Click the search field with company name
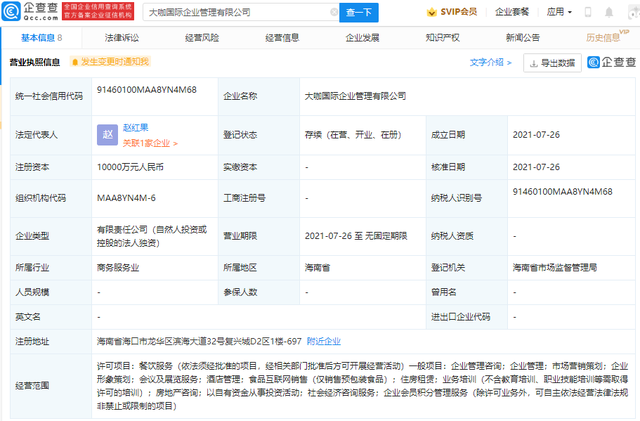The height and width of the screenshot is (421, 640). coord(241,12)
